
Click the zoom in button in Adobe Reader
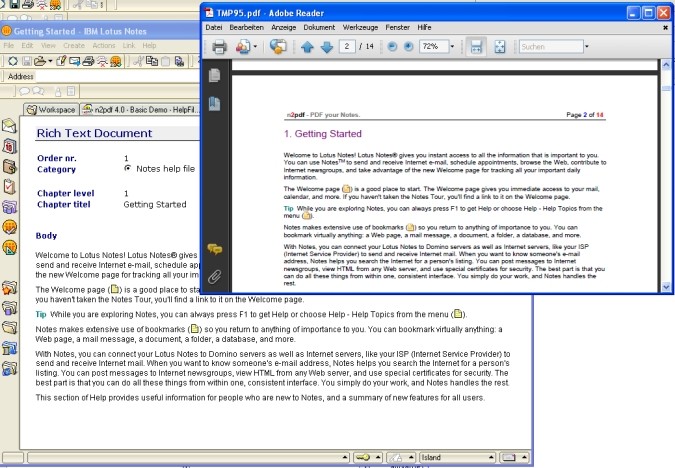(x=409, y=46)
